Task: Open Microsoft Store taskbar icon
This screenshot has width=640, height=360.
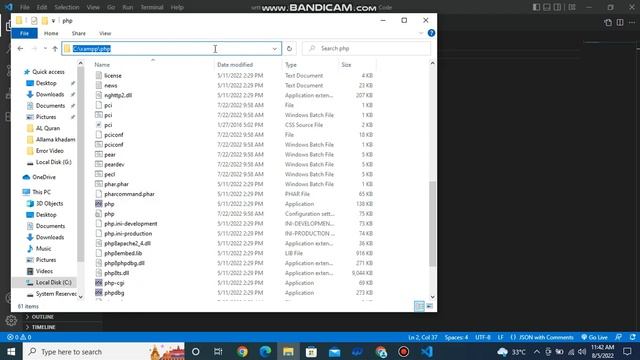Action: tap(311, 351)
